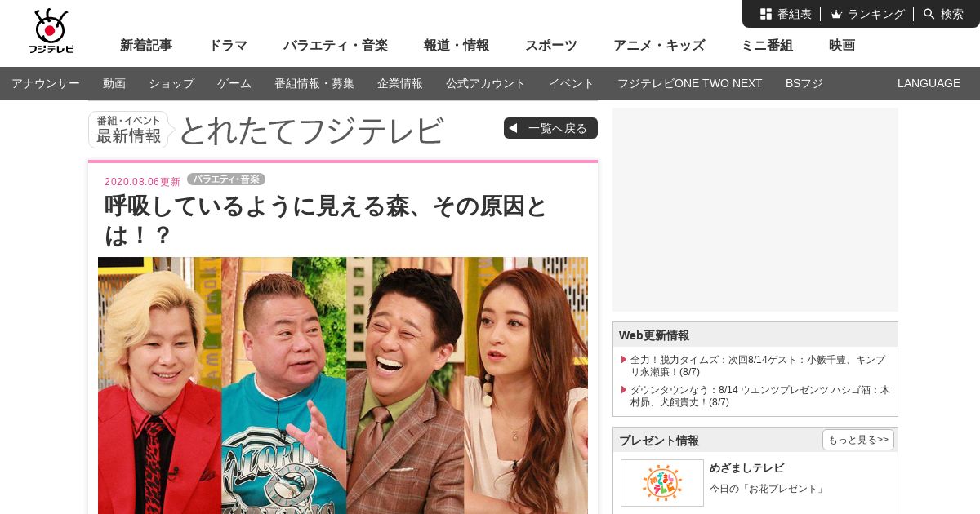980x514 pixels.
Task: Open the アニメ・キッズ menu
Action: 659,46
